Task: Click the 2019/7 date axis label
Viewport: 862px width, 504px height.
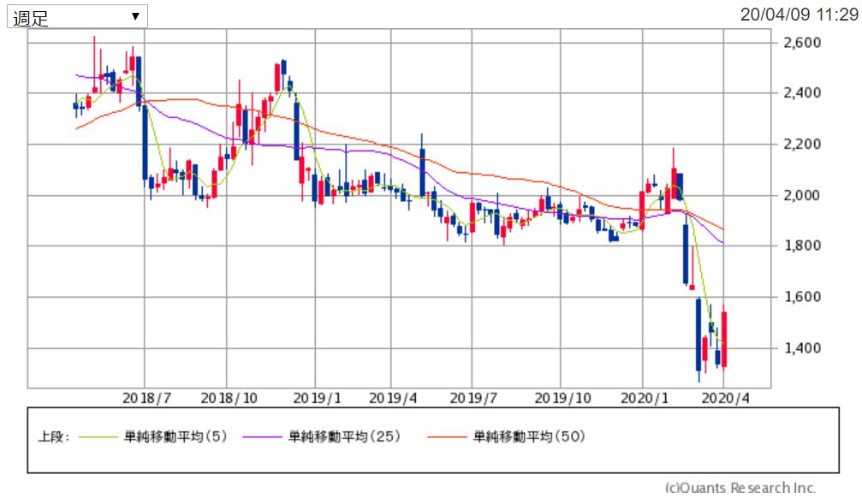Action: click(473, 399)
